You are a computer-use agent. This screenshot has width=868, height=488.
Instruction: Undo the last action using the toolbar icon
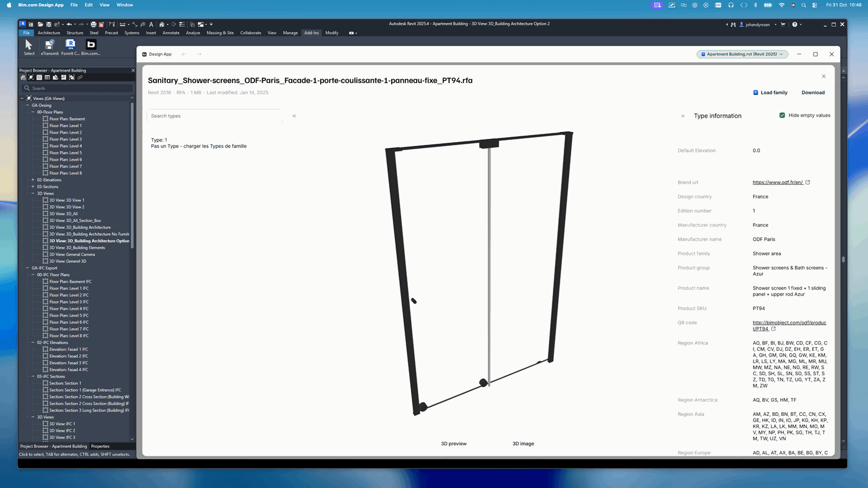(x=69, y=24)
